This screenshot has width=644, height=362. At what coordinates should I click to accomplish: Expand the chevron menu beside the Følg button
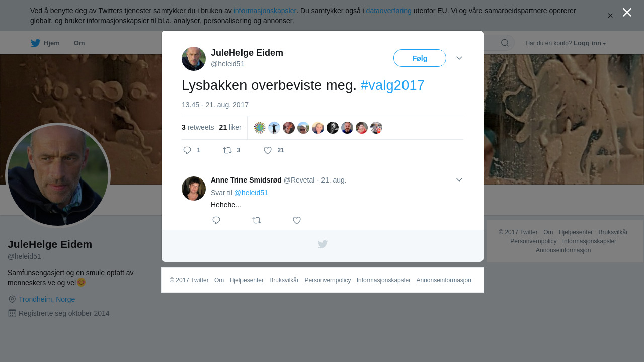point(459,58)
